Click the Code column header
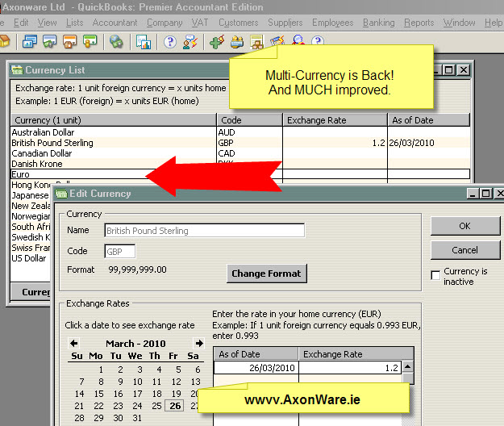 click(250, 120)
